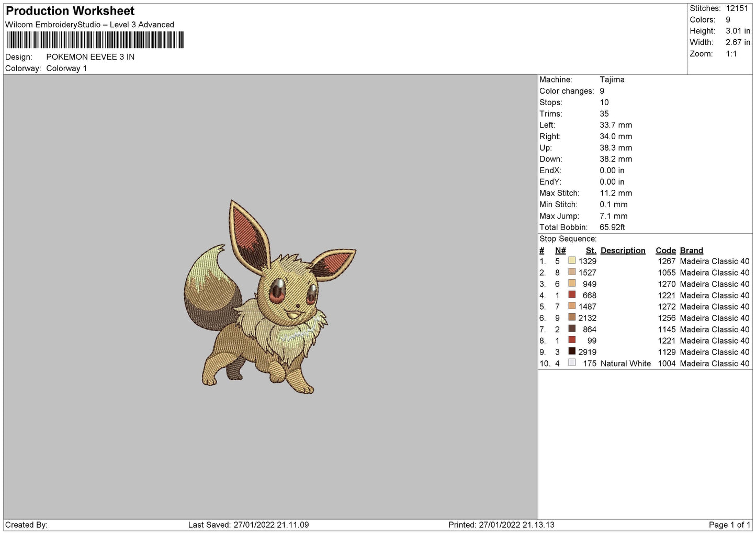Viewport: 756px width, 534px height.
Task: Click 'Printed: 27/01/2022 21.13.13' footer
Action: 501,525
